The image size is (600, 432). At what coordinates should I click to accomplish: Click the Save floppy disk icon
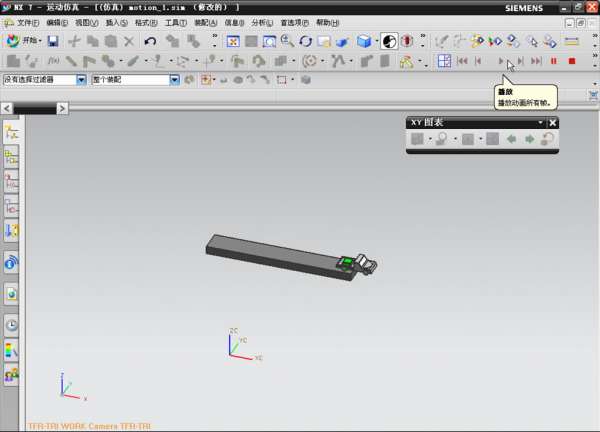coord(53,41)
